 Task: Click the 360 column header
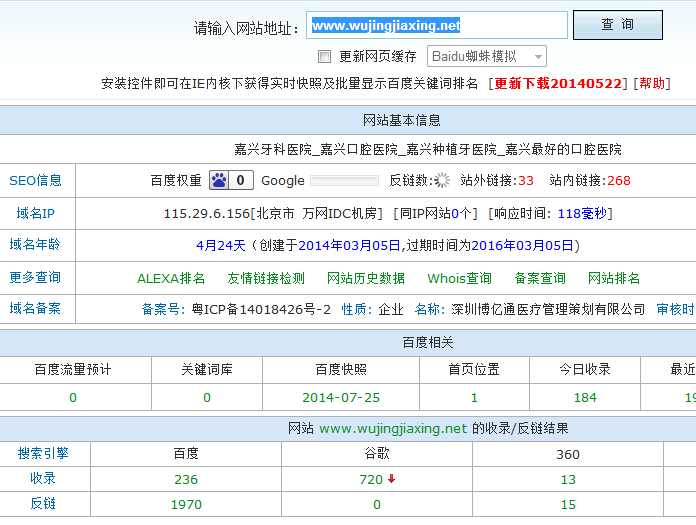(568, 454)
